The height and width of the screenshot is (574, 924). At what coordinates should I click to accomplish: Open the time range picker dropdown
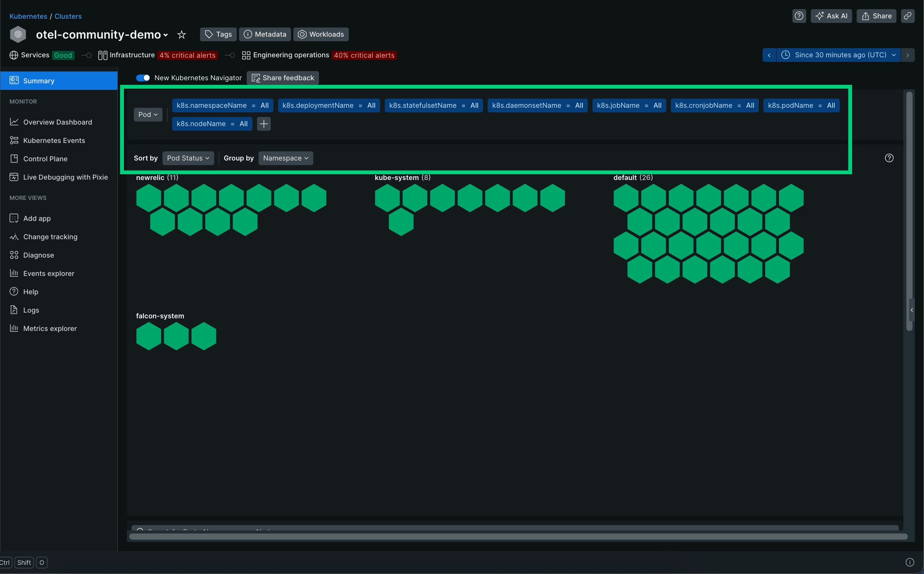click(x=840, y=55)
